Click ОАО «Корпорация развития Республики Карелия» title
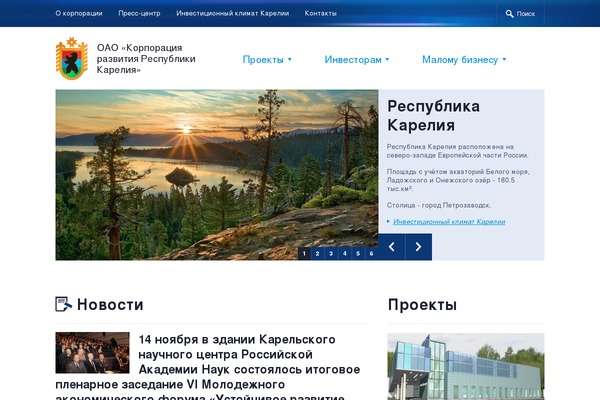600x400 pixels. 146,59
